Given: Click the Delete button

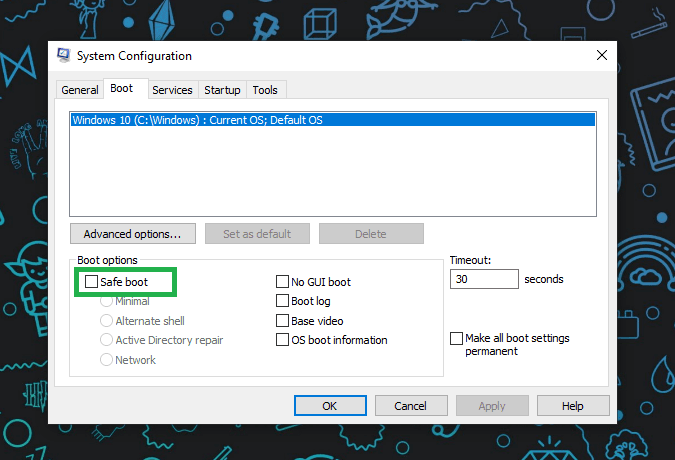Looking at the screenshot, I should [371, 234].
